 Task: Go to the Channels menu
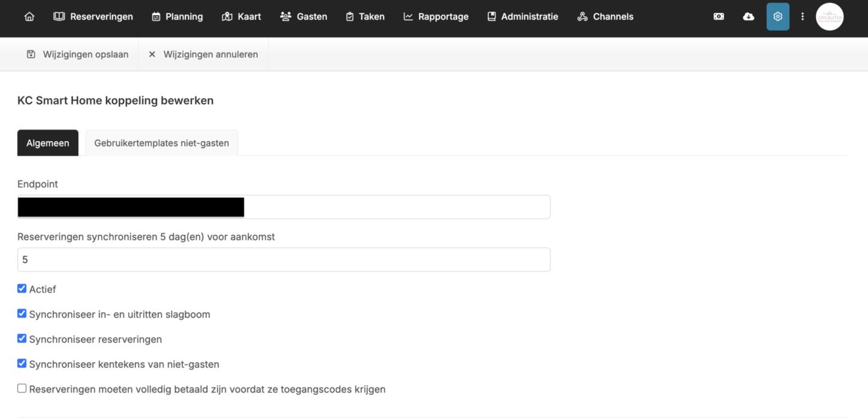click(605, 17)
